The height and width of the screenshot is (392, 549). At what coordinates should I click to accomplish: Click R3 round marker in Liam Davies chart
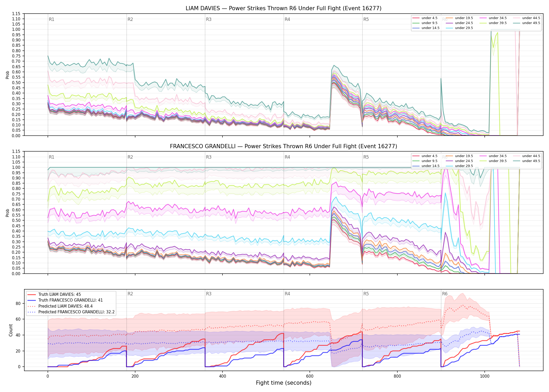[209, 19]
